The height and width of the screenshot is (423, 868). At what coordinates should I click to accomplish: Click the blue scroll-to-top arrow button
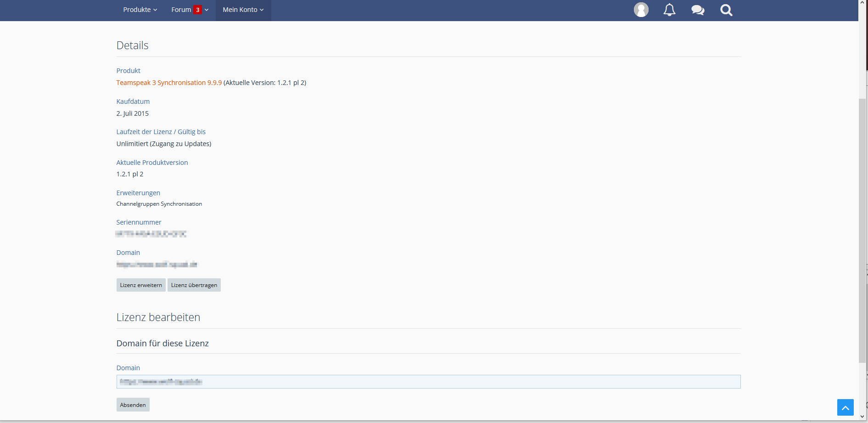845,407
